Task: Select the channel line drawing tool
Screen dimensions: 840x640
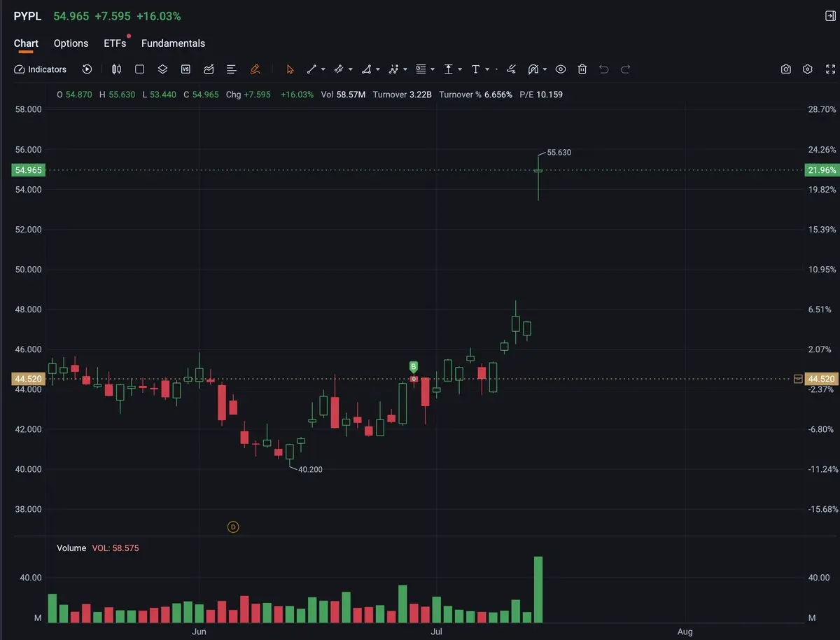Action: tap(339, 69)
